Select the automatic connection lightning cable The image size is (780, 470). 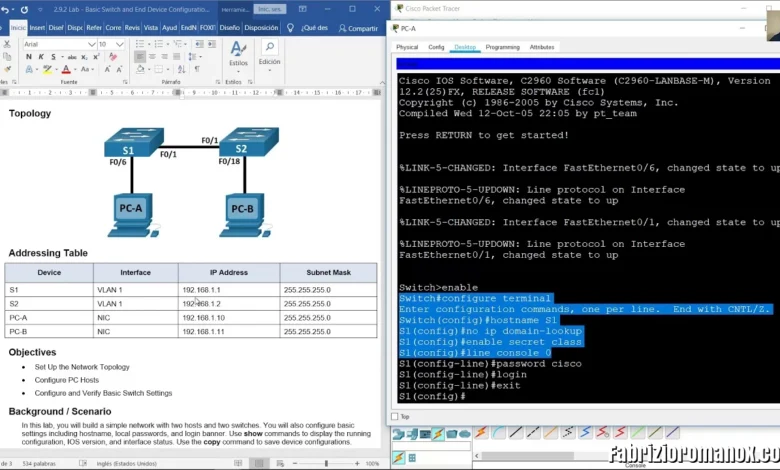[x=481, y=433]
